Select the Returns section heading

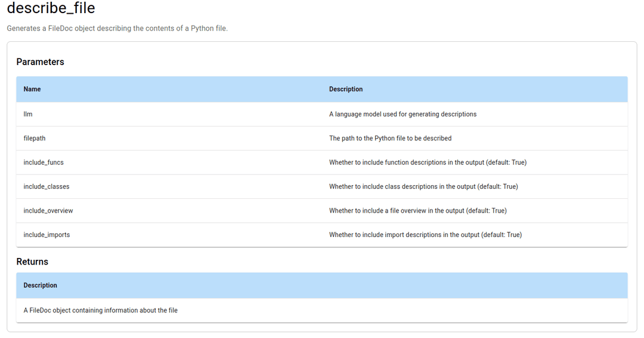click(32, 262)
